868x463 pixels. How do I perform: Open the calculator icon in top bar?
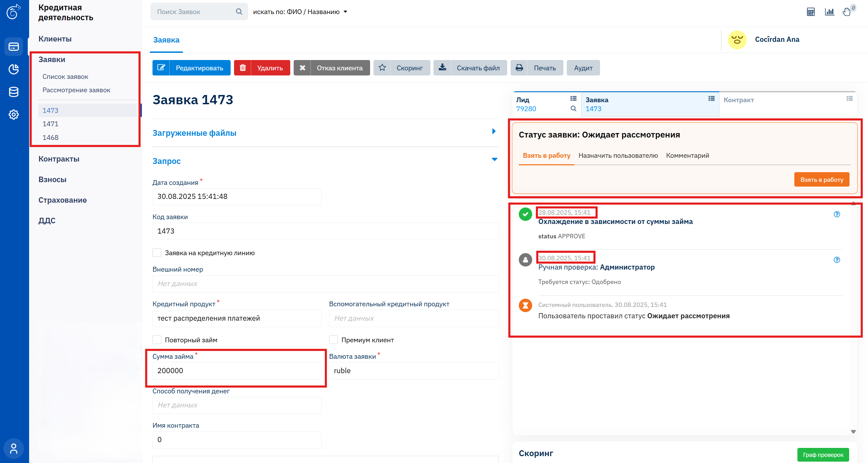tap(811, 12)
